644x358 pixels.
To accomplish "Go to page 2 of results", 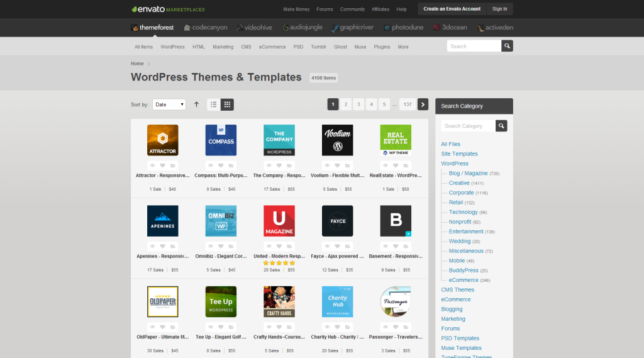I will (346, 104).
